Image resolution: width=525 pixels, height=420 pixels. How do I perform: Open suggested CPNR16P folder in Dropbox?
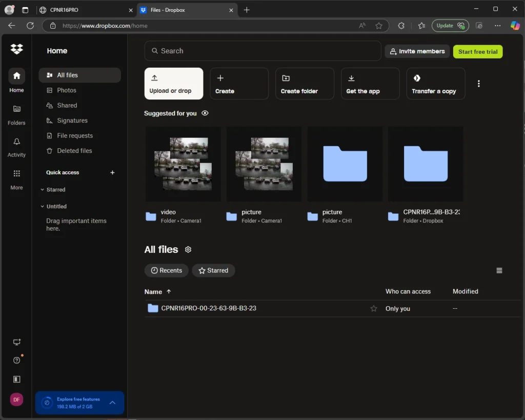pyautogui.click(x=426, y=164)
